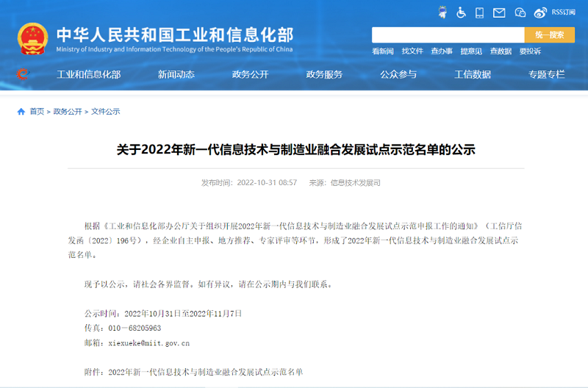Click the WeChat icon in header
Viewport: 588px width, 388px height.
pyautogui.click(x=520, y=12)
